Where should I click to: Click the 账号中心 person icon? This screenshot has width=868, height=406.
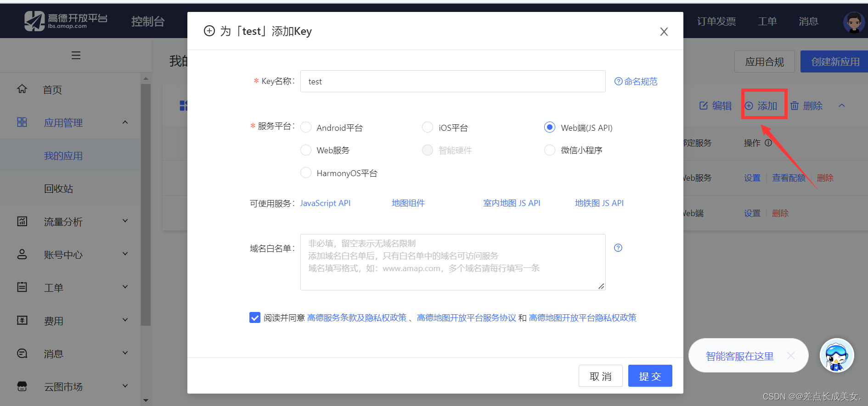pos(22,254)
